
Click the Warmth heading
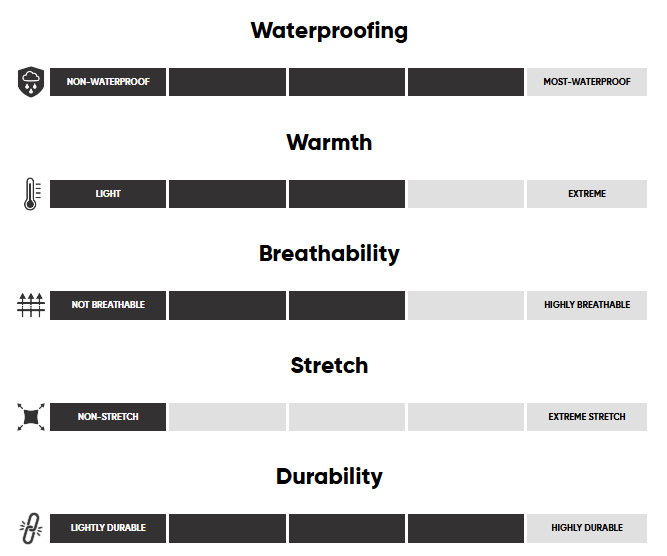tap(329, 142)
